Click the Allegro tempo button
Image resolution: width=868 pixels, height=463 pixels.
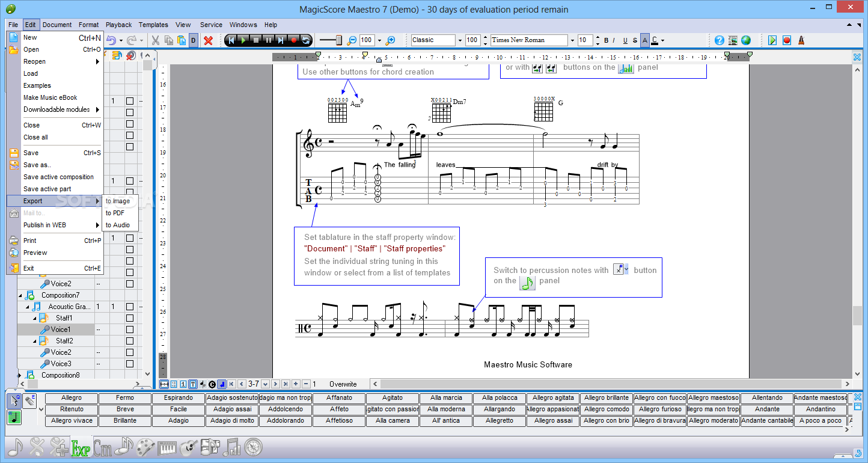tap(72, 398)
